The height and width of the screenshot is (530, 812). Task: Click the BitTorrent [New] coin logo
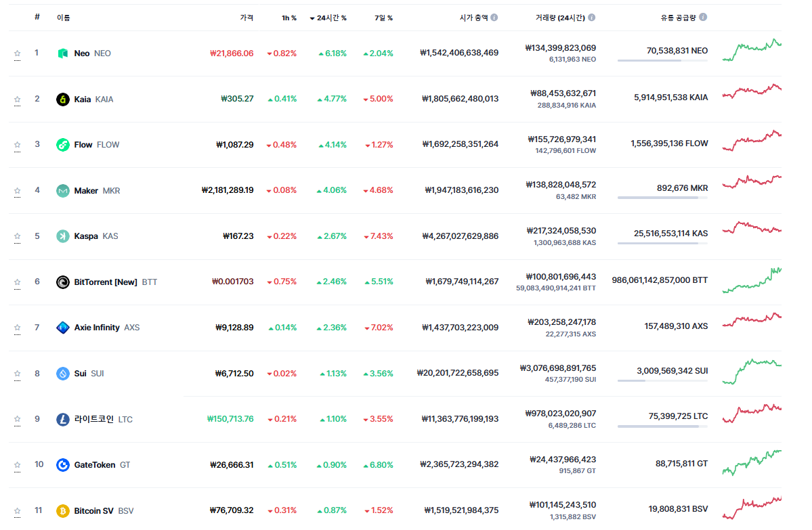63,282
